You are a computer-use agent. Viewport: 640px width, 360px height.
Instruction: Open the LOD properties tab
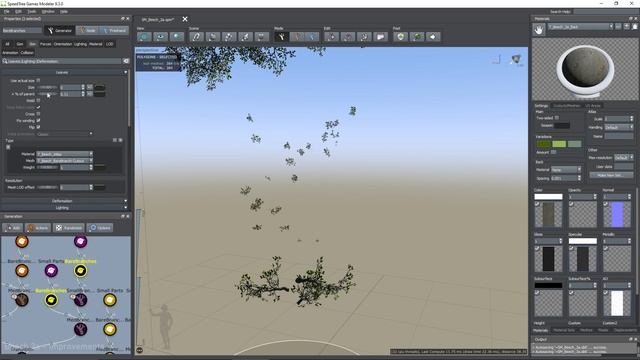coord(110,44)
